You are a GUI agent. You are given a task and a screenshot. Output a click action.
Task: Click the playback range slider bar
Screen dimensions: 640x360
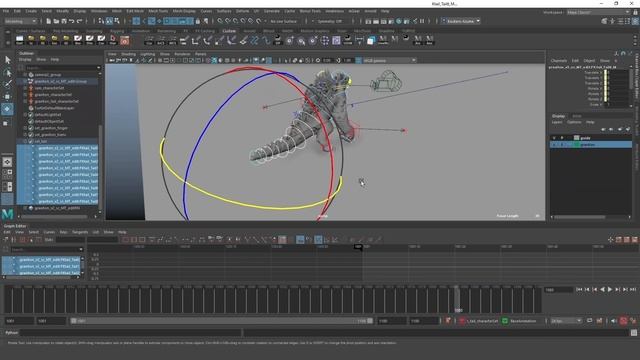coord(222,321)
